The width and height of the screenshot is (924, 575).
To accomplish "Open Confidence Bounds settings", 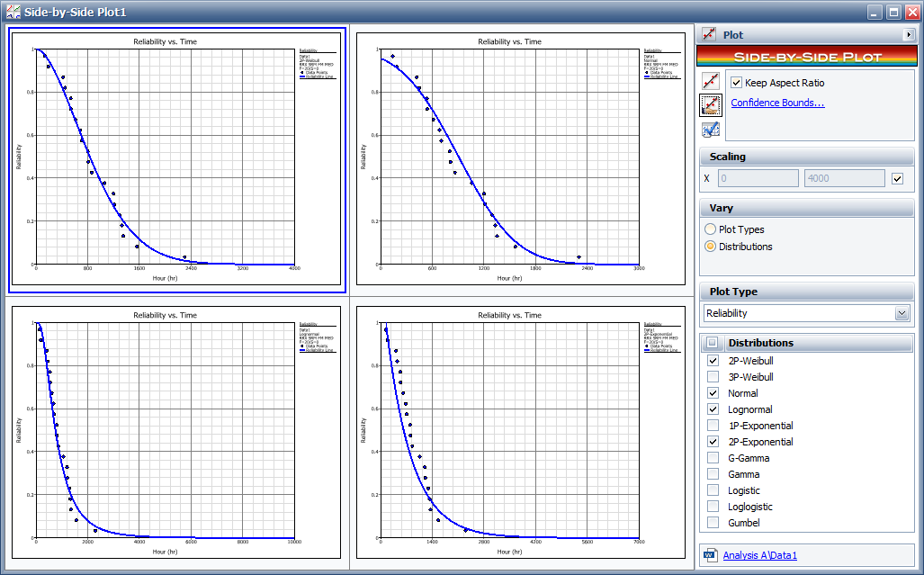I will coord(777,103).
